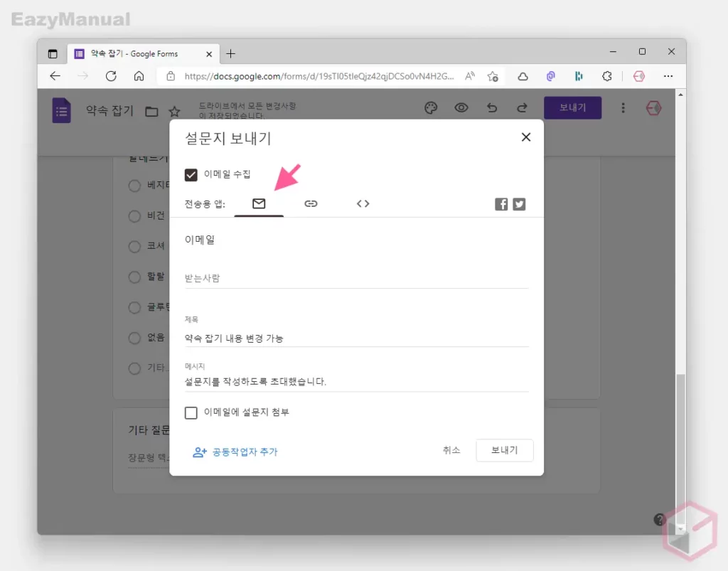Open the theme color palette
The image size is (728, 571).
431,107
